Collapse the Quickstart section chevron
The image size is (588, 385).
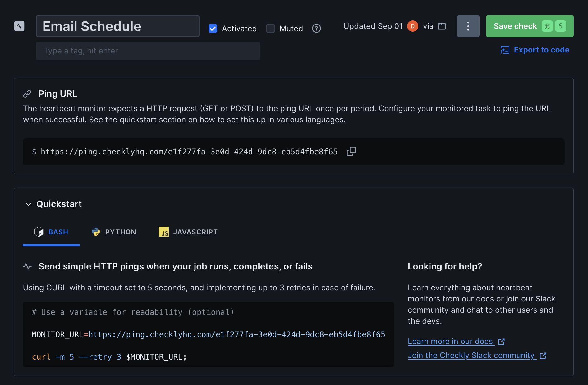point(28,204)
